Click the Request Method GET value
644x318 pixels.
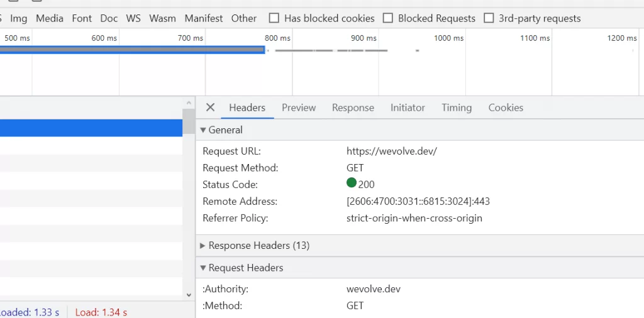[x=355, y=168]
